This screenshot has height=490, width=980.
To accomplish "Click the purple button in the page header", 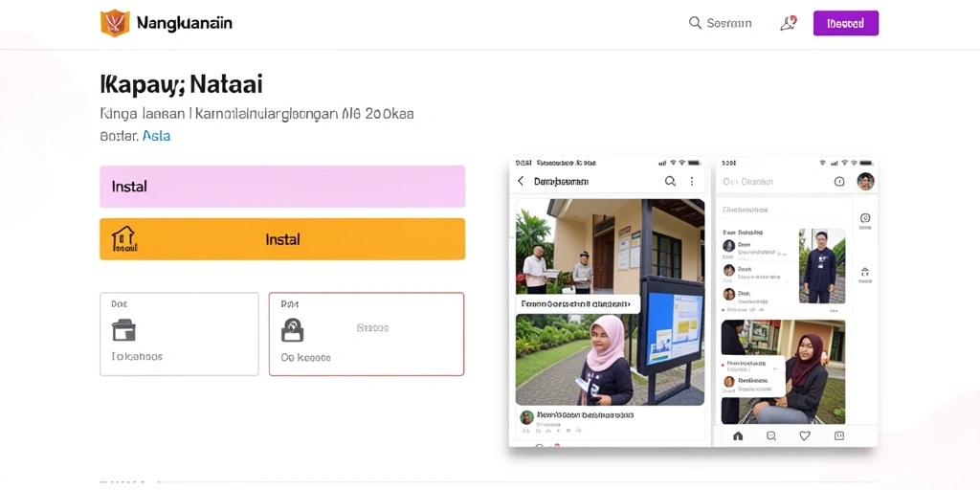I will [x=846, y=23].
